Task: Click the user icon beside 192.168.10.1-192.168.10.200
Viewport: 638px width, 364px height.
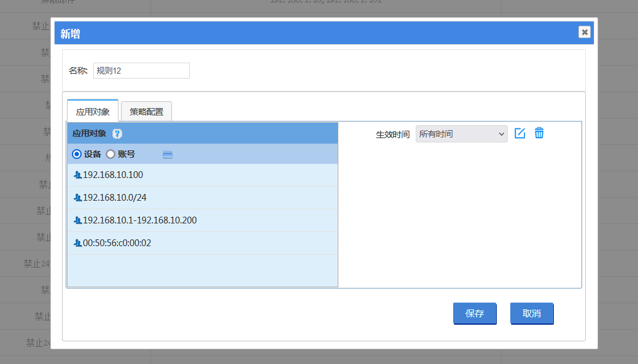Action: pos(77,220)
